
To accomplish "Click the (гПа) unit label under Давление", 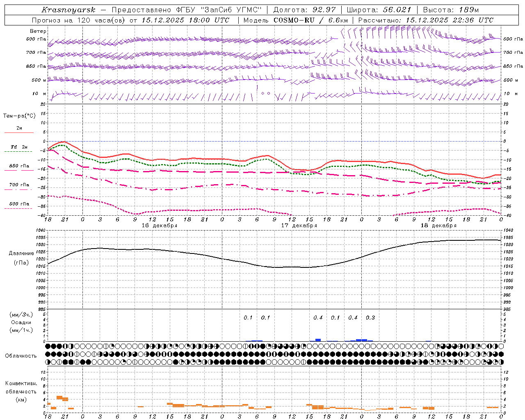I will click(x=21, y=263).
